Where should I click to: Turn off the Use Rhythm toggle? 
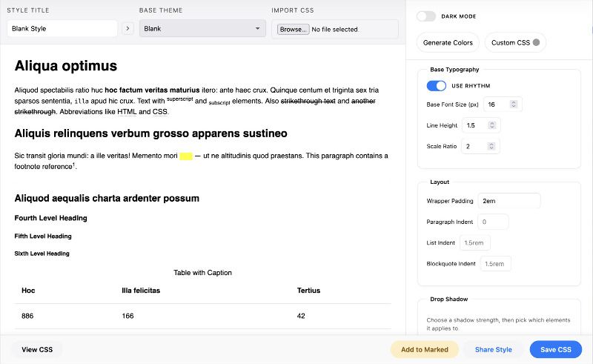[x=437, y=86]
